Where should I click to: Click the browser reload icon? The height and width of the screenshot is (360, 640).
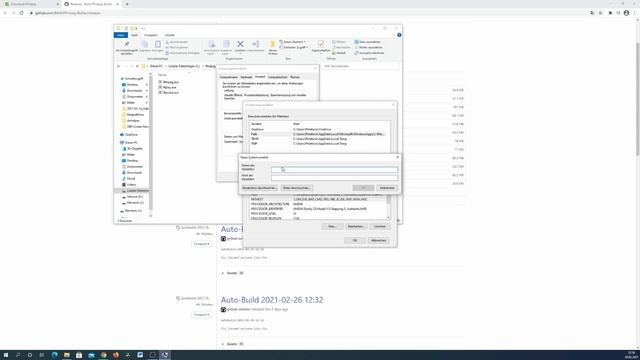click(22, 13)
